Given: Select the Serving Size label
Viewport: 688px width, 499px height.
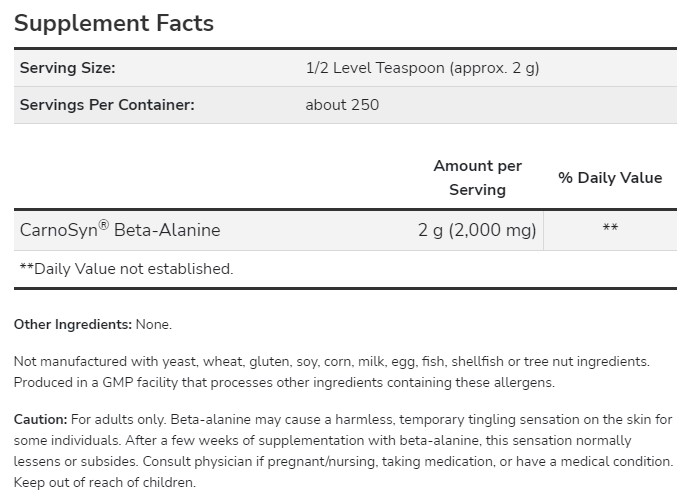Looking at the screenshot, I should [67, 68].
